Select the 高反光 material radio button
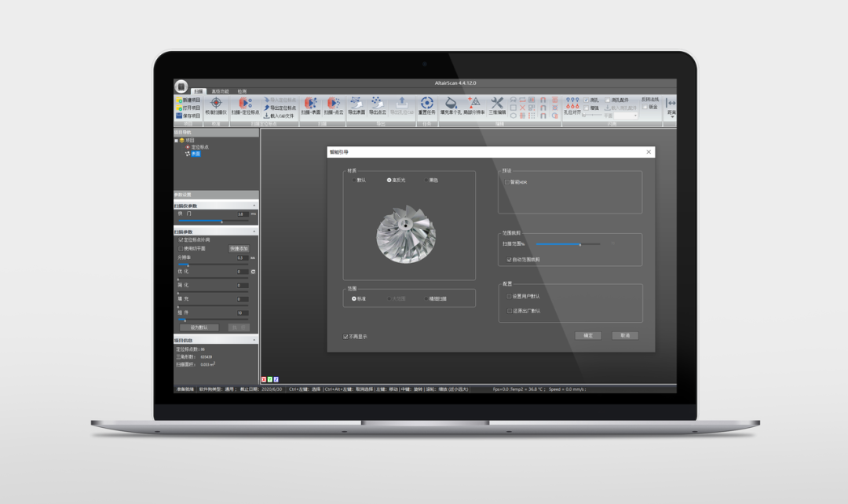The width and height of the screenshot is (848, 504). [x=389, y=179]
